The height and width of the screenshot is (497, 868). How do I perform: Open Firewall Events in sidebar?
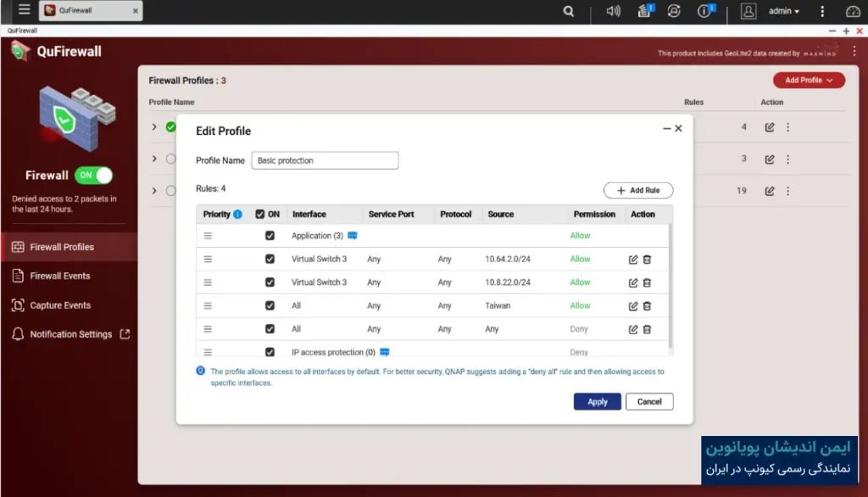click(x=70, y=276)
